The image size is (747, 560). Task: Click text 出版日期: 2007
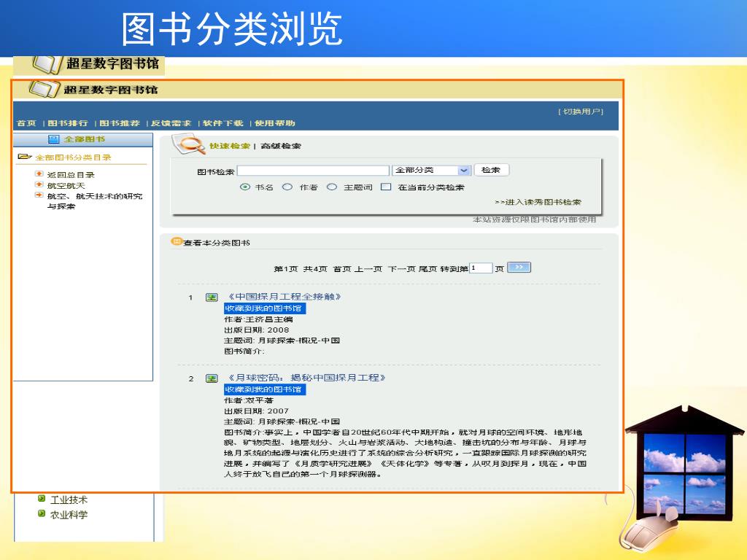click(x=256, y=411)
